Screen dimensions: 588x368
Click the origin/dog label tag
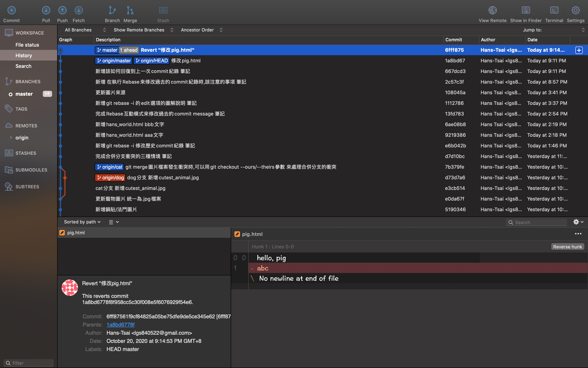click(x=110, y=178)
